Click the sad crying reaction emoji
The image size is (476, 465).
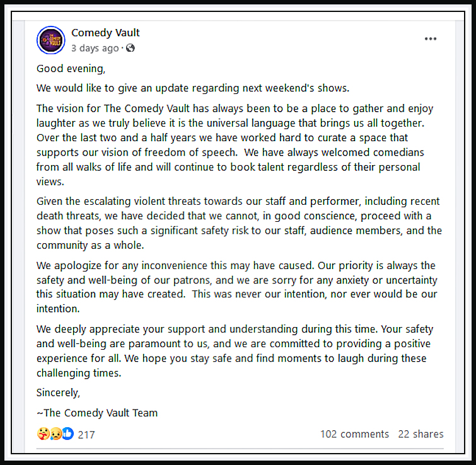tap(55, 433)
